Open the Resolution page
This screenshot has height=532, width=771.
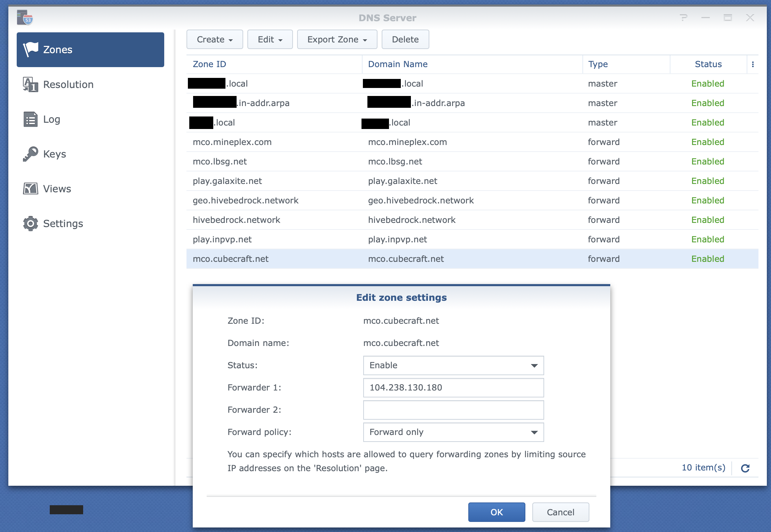pyautogui.click(x=68, y=84)
